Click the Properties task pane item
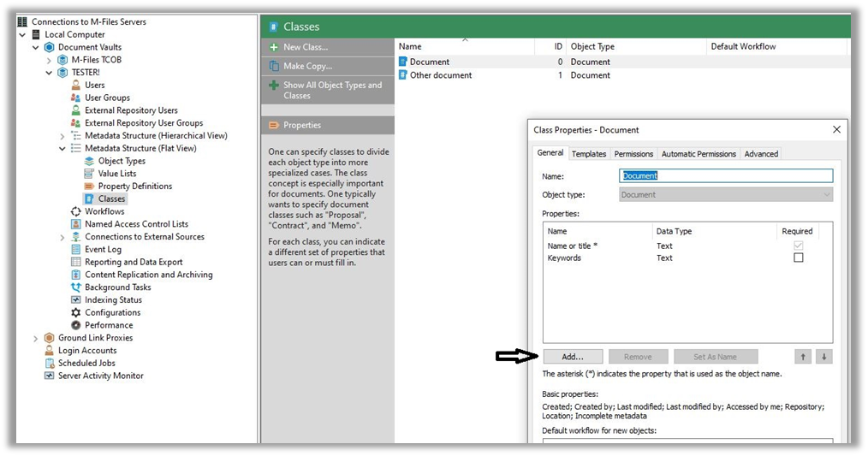 click(x=328, y=125)
